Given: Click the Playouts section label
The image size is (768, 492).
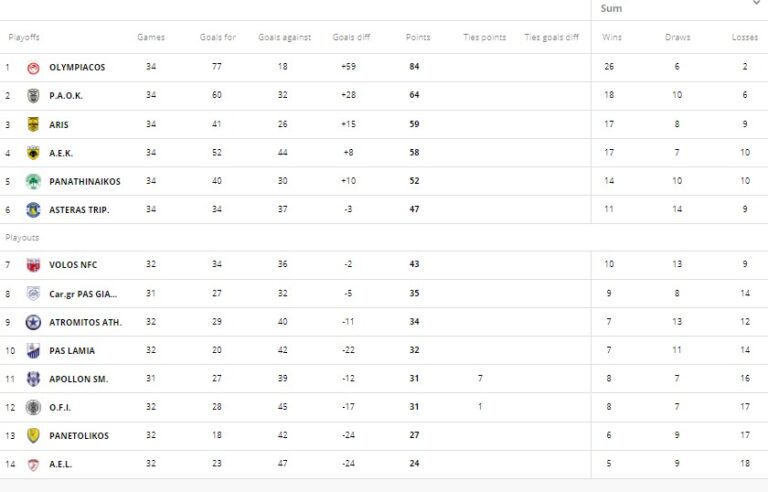Looking at the screenshot, I should 23,238.
